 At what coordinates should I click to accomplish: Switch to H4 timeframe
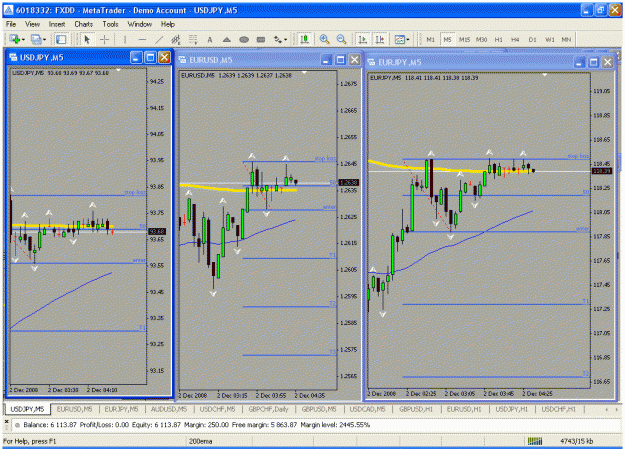[515, 39]
